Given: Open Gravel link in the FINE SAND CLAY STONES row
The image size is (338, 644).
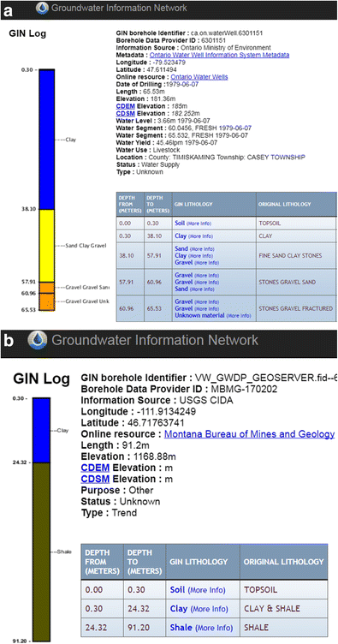Looking at the screenshot, I should (x=183, y=262).
